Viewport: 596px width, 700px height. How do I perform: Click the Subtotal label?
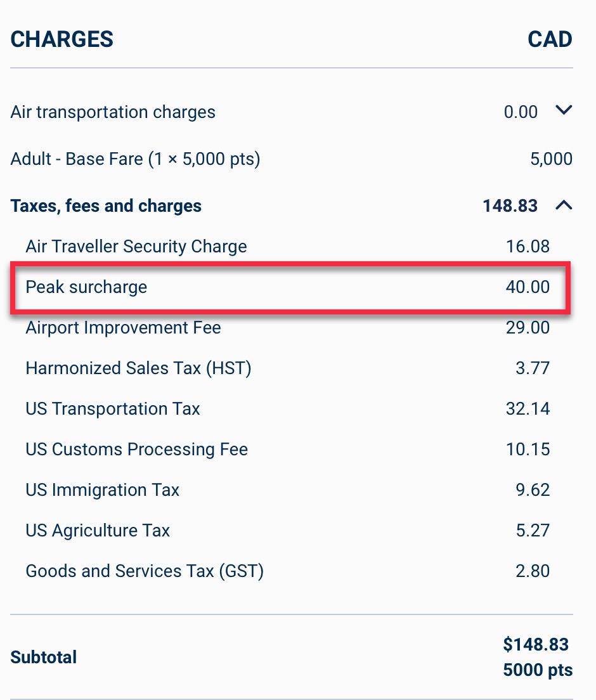coord(43,658)
